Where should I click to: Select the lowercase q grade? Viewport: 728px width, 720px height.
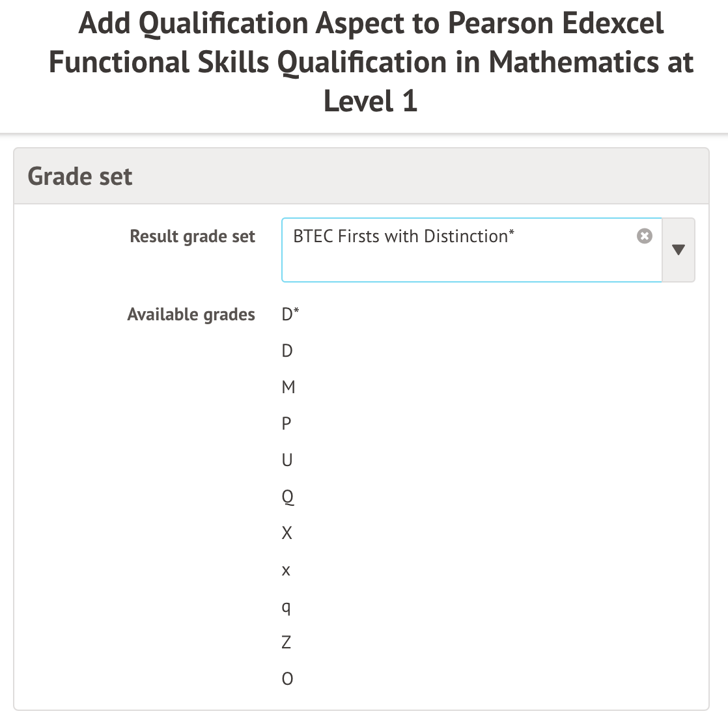[x=287, y=607]
